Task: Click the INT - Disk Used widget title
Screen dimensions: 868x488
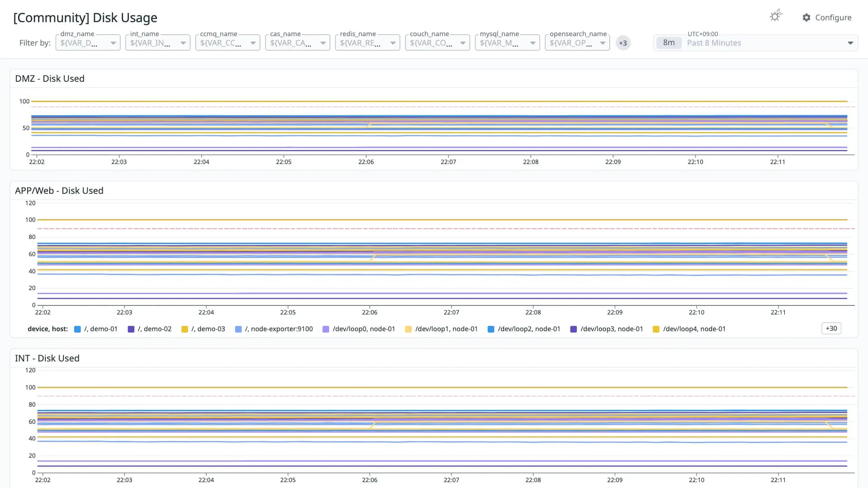Action: pyautogui.click(x=47, y=358)
